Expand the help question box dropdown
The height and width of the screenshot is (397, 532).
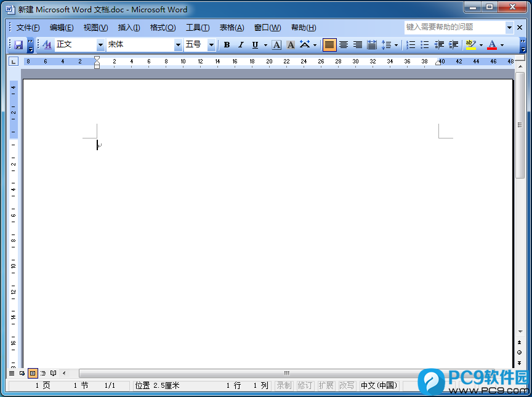click(509, 28)
